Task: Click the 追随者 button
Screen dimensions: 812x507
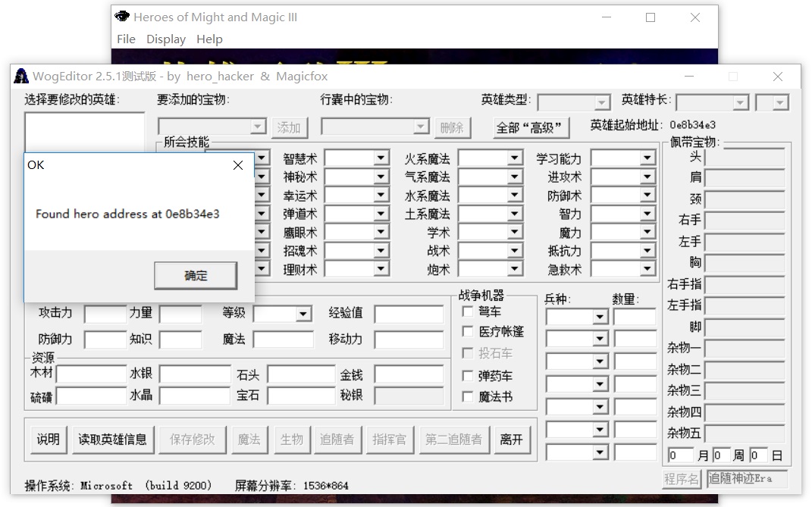Action: pyautogui.click(x=337, y=440)
